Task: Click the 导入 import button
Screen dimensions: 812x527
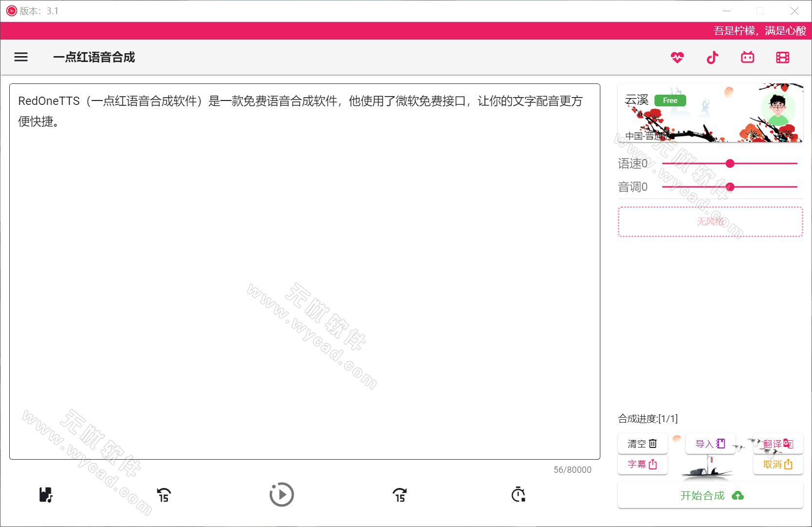Action: 710,444
